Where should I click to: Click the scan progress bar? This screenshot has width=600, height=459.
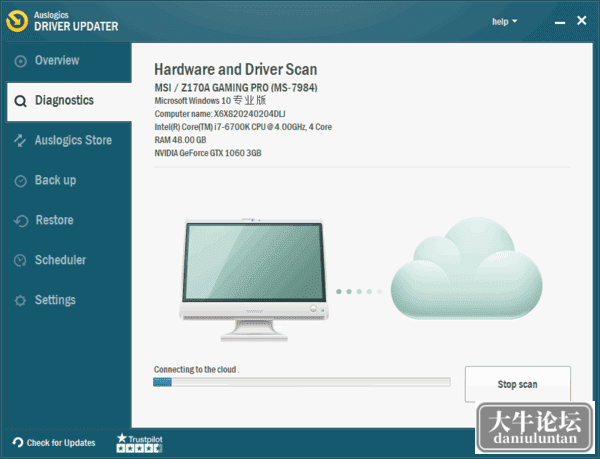tap(302, 382)
